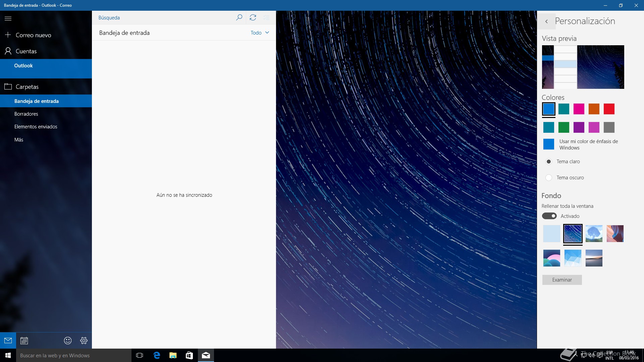644x362 pixels.
Task: Pick the pink color swatch
Action: click(x=579, y=109)
